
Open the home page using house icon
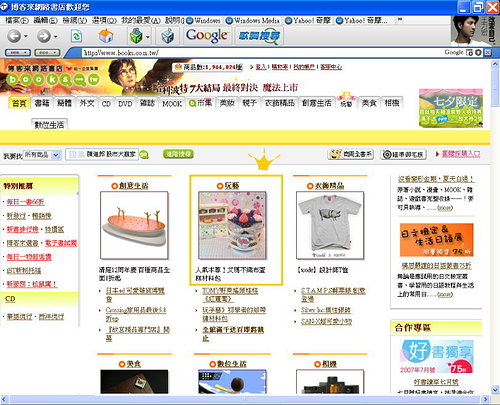click(106, 36)
